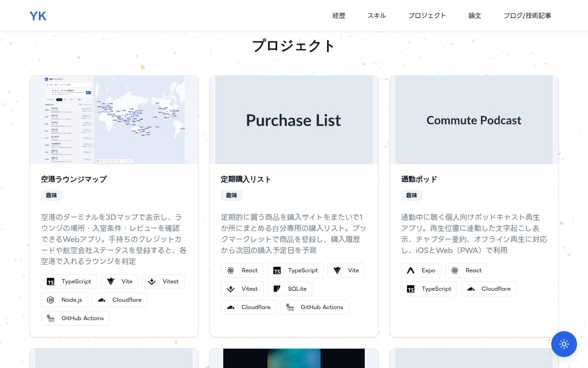This screenshot has height=368, width=588.
Task: Click the Expo icon in 通勤ポッド card
Action: [411, 270]
